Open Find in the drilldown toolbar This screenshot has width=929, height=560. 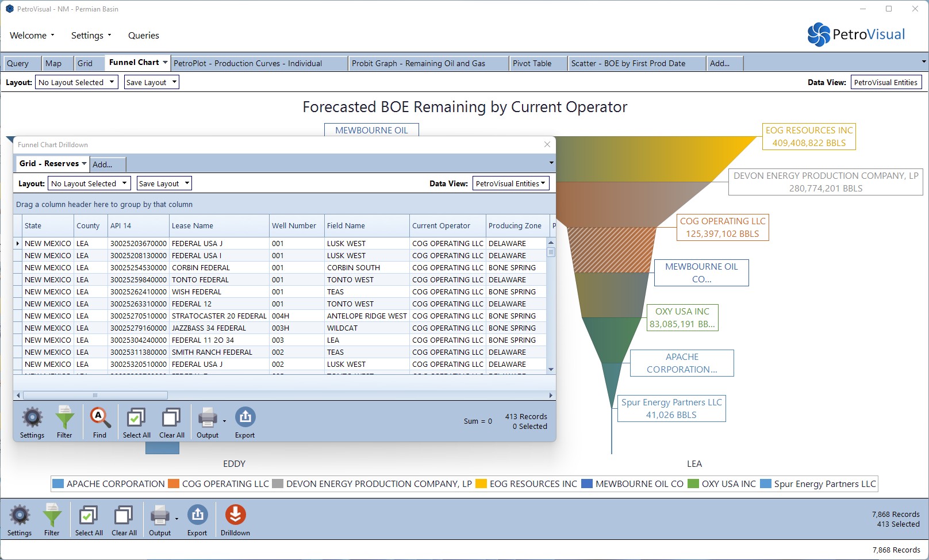point(99,417)
